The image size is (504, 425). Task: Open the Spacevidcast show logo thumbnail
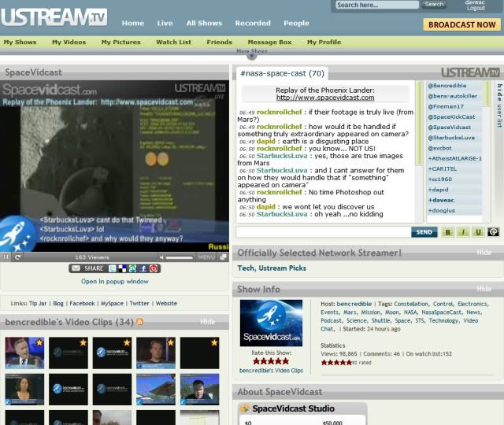tap(271, 323)
